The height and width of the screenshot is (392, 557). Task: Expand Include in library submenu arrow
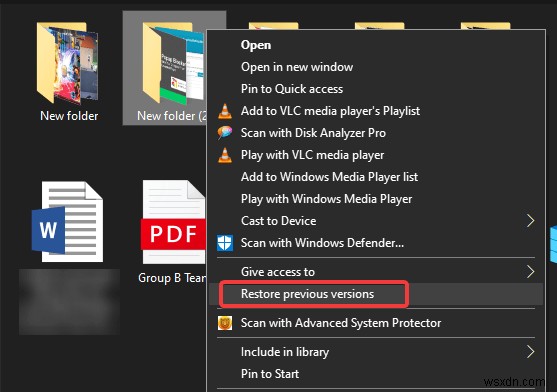530,352
